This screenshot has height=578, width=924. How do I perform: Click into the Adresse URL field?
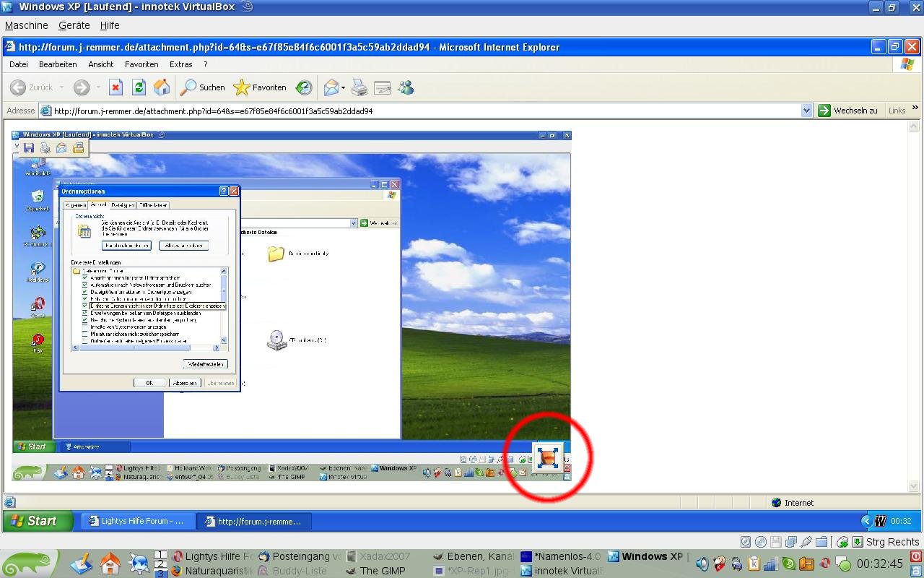[426, 111]
